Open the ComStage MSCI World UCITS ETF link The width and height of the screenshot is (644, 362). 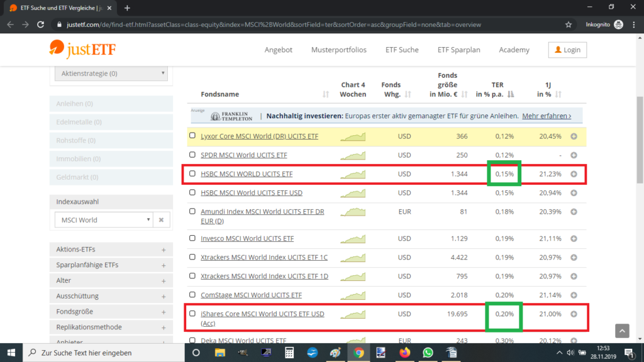coord(251,295)
